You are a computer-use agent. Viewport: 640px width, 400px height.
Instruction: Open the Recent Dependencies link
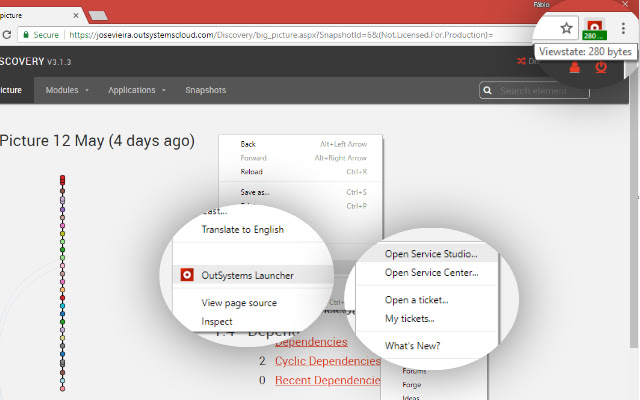(327, 380)
